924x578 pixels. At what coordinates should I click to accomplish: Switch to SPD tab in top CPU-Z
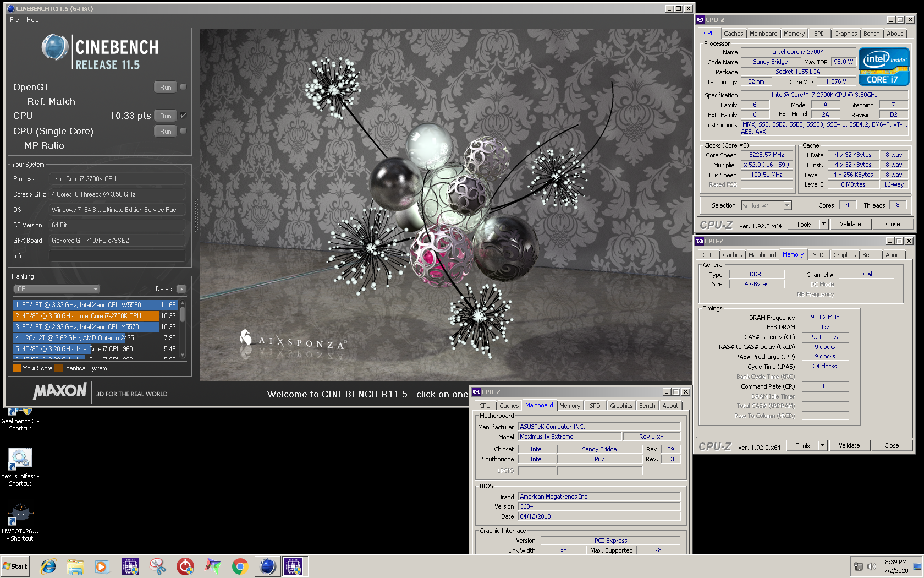tap(819, 34)
